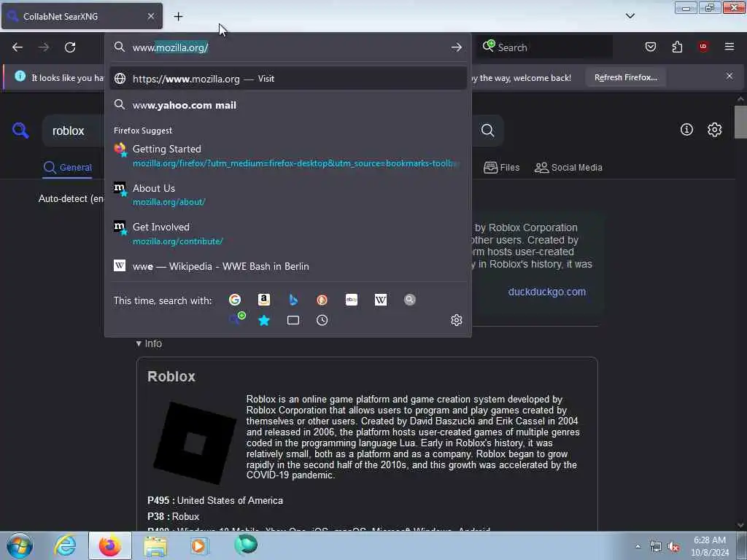Open the Getting Started bookmark suggestion
Image resolution: width=747 pixels, height=560 pixels.
coord(288,156)
